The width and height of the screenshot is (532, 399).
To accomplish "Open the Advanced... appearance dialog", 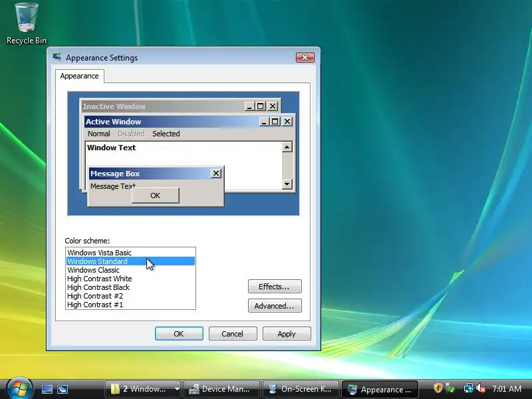I will click(x=275, y=306).
